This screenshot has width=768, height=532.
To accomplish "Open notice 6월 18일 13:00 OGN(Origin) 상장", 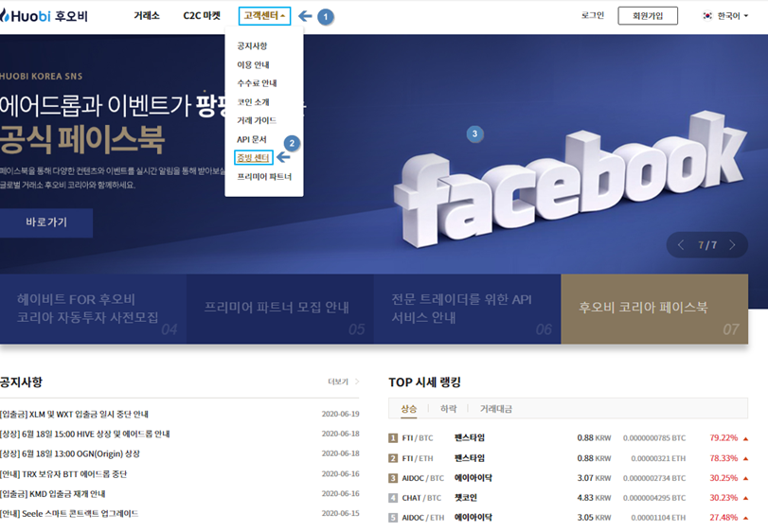I will [x=69, y=454].
